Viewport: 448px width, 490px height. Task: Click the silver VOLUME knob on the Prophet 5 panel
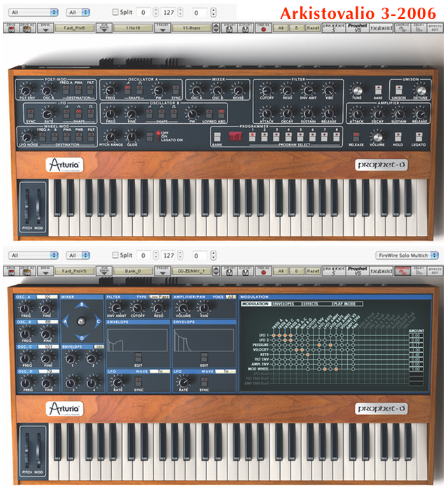377,137
